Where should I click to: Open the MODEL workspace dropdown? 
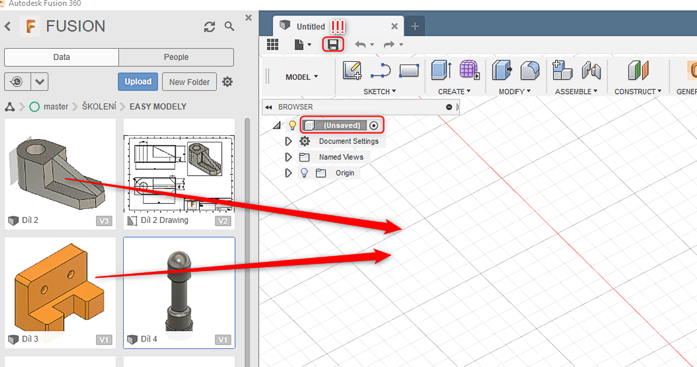[x=302, y=77]
